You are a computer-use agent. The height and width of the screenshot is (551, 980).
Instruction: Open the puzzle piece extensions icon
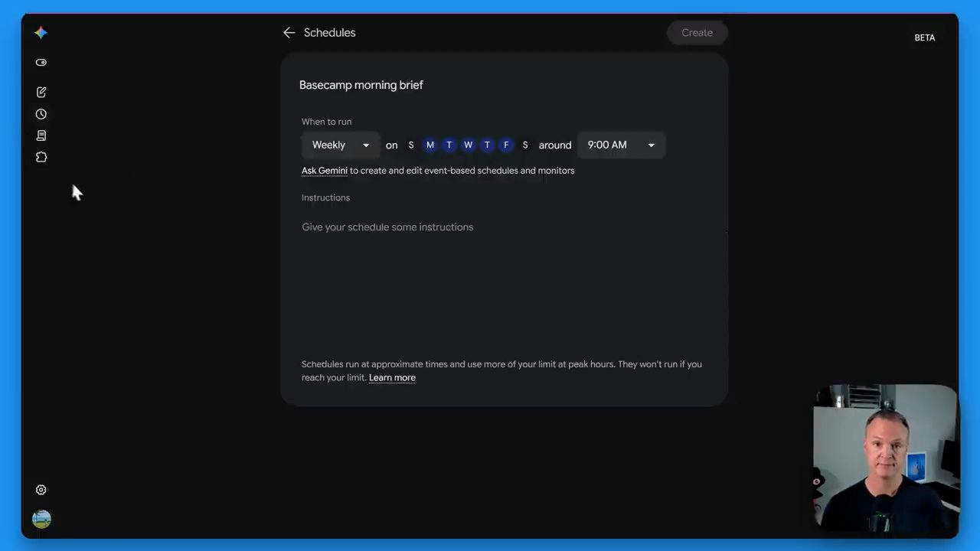pyautogui.click(x=41, y=157)
